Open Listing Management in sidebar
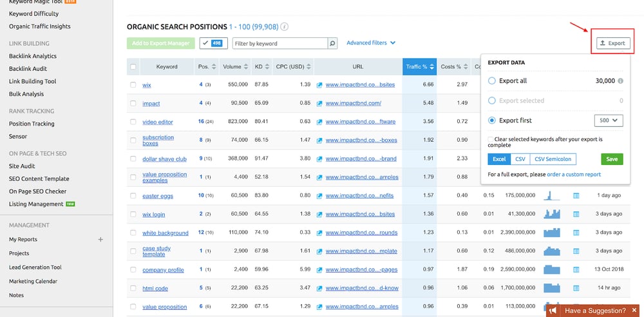The image size is (644, 317). (x=36, y=204)
